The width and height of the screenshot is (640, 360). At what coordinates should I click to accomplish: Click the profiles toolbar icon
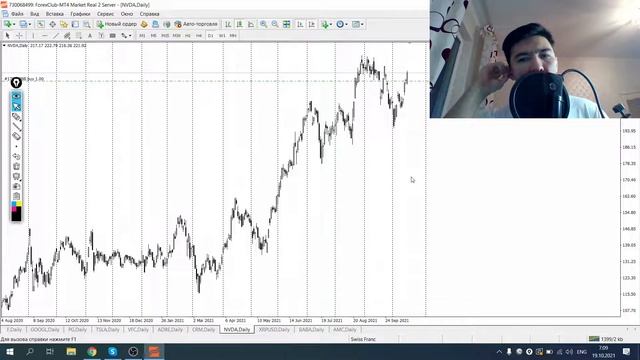point(23,24)
